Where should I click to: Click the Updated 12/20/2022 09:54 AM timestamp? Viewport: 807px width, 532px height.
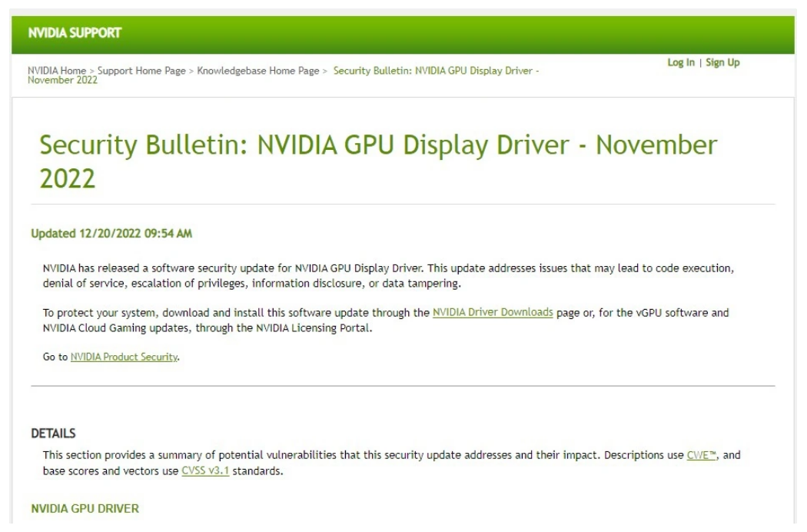coord(111,234)
